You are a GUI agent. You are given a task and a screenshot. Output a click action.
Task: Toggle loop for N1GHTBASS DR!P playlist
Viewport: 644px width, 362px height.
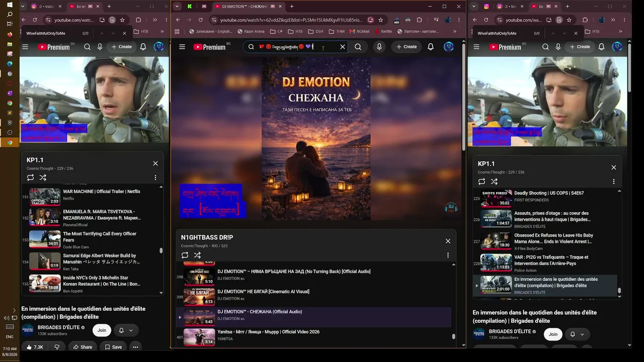point(185,255)
